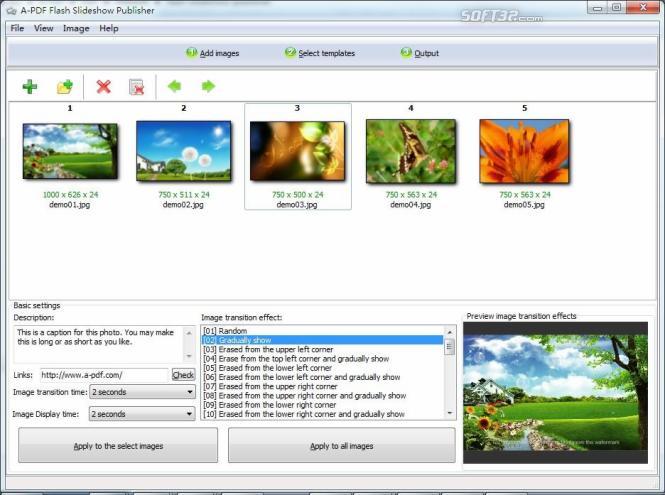Click the description box scroll up arrow
Viewport: 665px width, 495px height.
pos(189,333)
